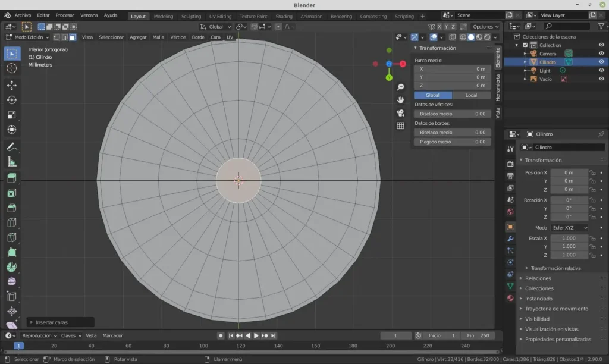Adjust vertex Biselado medio slider

click(x=453, y=114)
